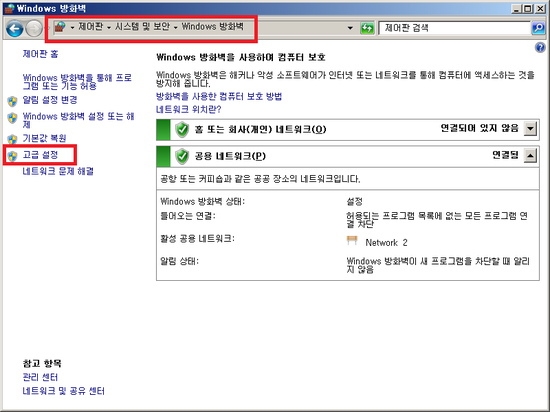
Task: Open dropdown arrow after 제어판 in breadcrumb
Action: (109, 27)
